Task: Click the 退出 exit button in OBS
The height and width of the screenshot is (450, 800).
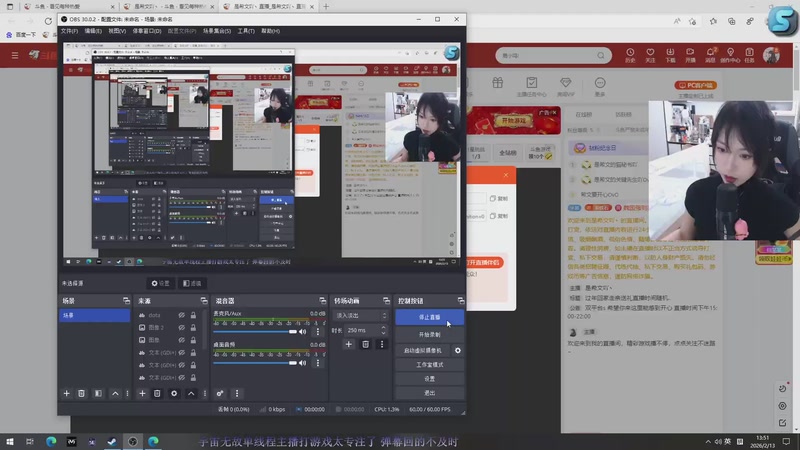Action: click(x=430, y=393)
